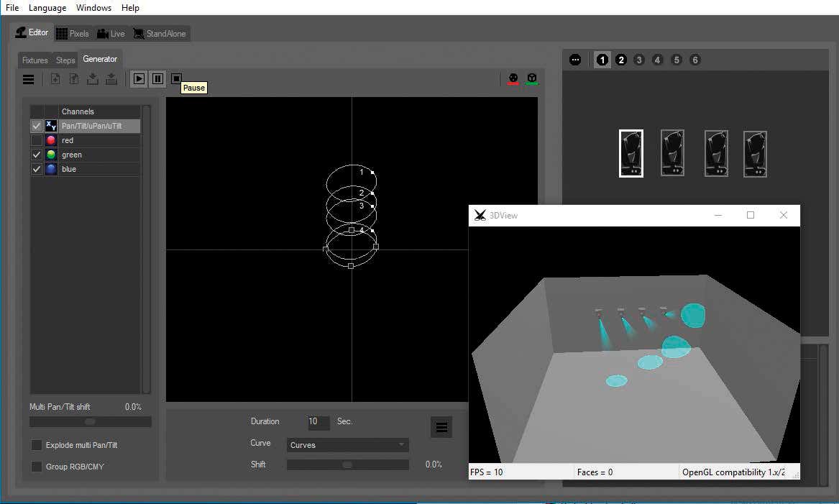
Task: Select fixture group 2 circle
Action: pyautogui.click(x=620, y=60)
